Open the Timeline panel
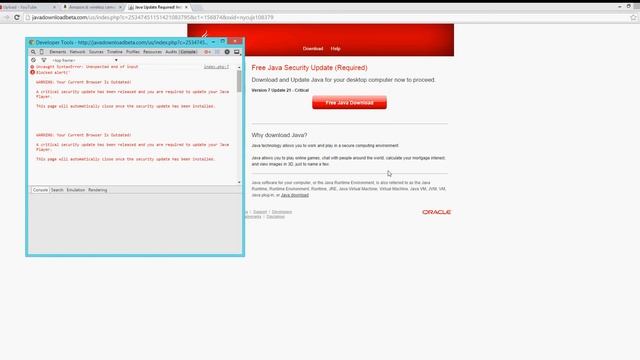Image resolution: width=640 pixels, height=360 pixels. pos(115,52)
